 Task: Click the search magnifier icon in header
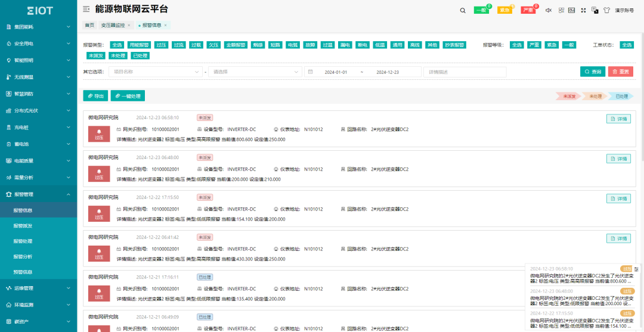point(463,10)
